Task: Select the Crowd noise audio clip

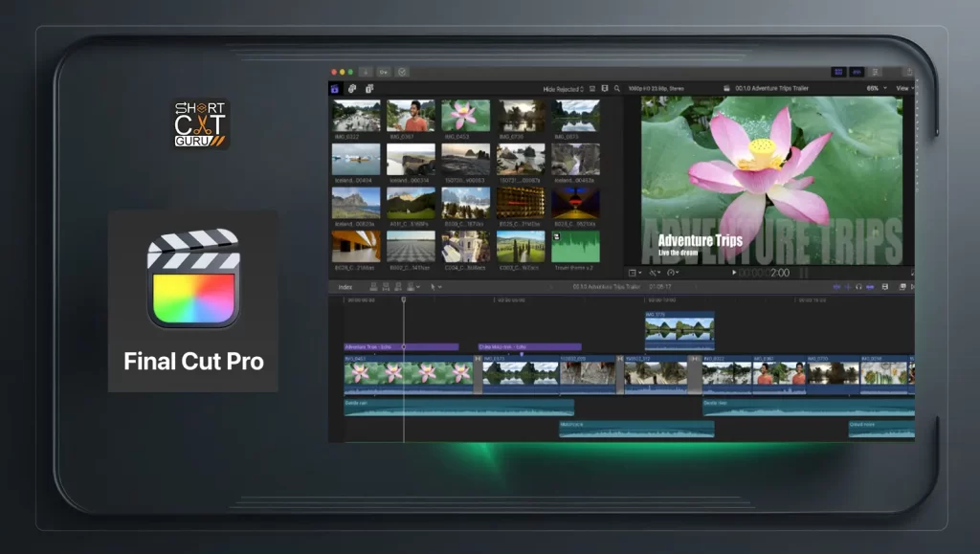Action: pos(881,429)
